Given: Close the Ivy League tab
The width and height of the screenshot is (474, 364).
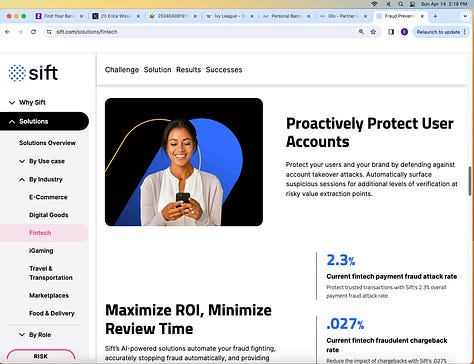Looking at the screenshot, I should [252, 16].
